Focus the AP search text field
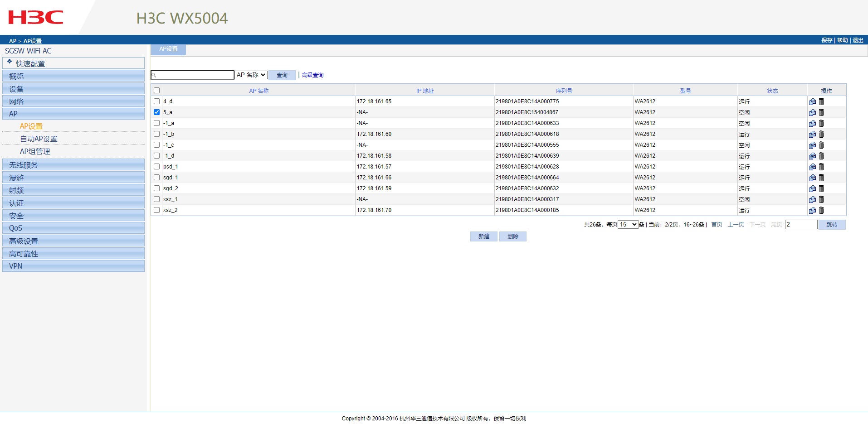The height and width of the screenshot is (424, 868). [193, 75]
